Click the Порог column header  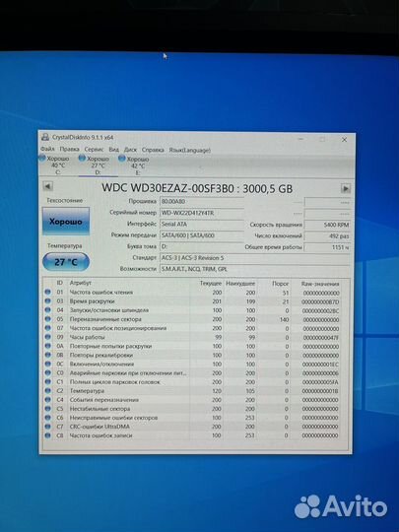[x=280, y=284]
